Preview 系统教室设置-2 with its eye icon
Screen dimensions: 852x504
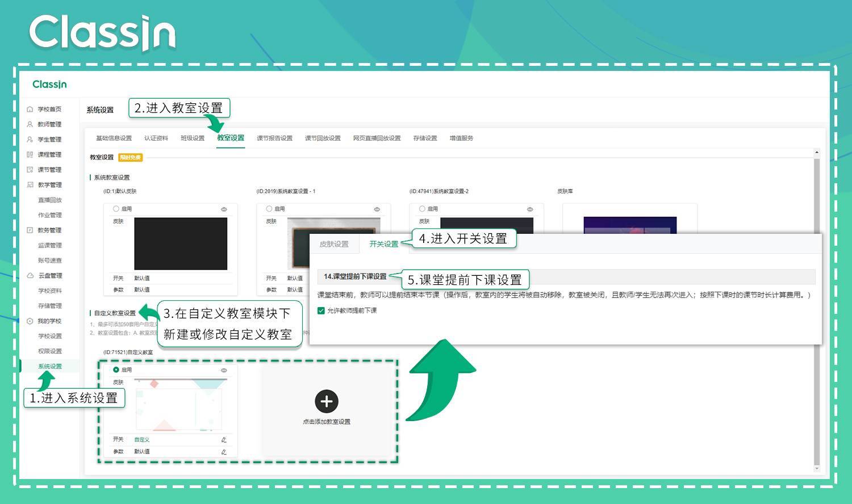530,209
